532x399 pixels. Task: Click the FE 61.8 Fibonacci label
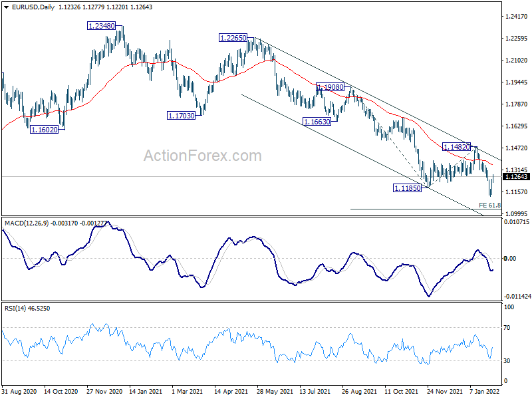tap(489, 205)
